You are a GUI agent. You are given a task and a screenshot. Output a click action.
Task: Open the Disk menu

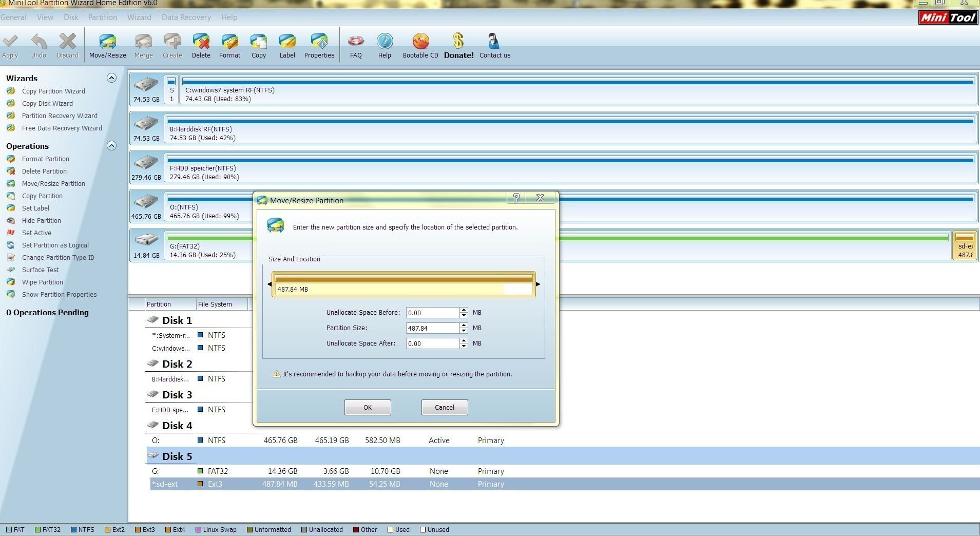(71, 17)
